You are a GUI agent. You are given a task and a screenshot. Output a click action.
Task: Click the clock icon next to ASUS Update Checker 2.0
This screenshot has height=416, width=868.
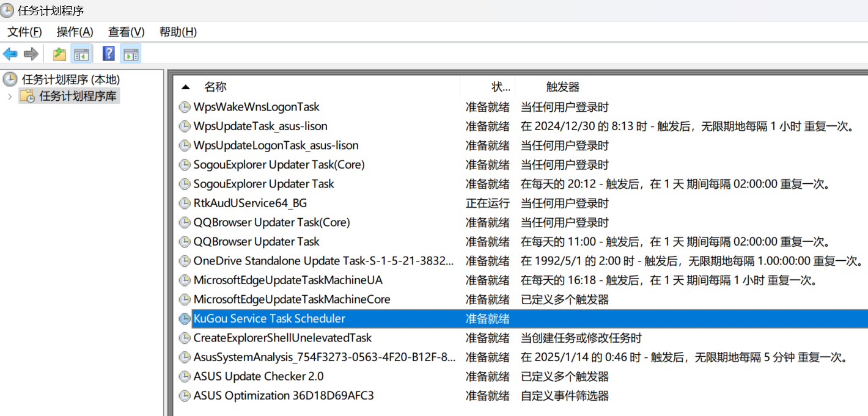(x=185, y=376)
